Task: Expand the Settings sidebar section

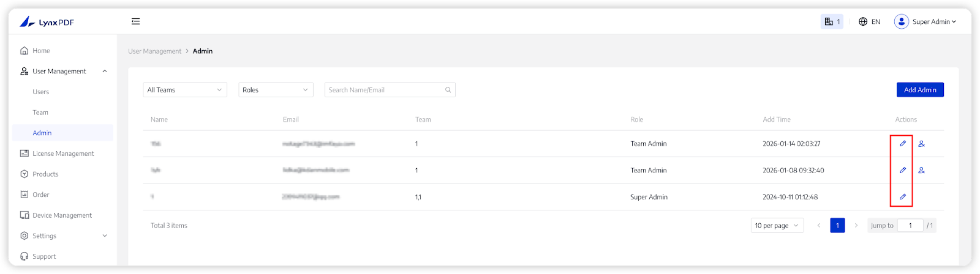Action: (105, 236)
